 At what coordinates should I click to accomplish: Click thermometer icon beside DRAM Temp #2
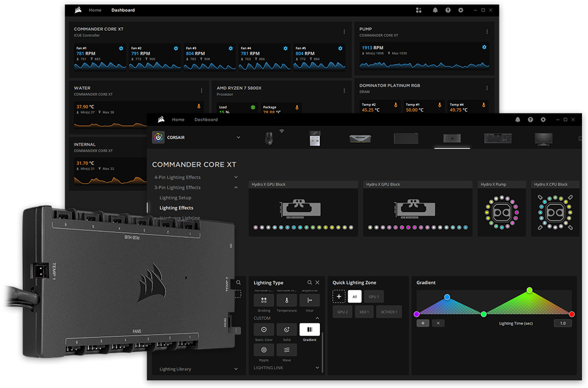[396, 105]
